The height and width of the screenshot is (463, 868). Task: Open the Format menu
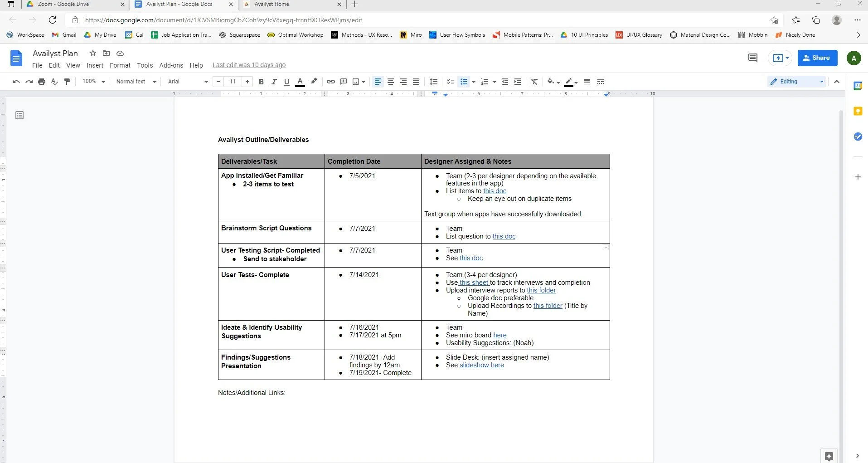[120, 65]
